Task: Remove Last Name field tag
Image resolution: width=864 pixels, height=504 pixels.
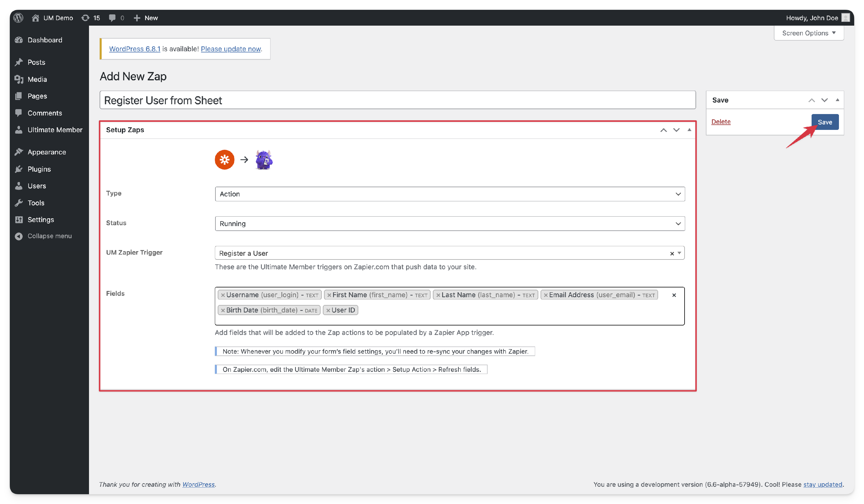Action: point(438,295)
